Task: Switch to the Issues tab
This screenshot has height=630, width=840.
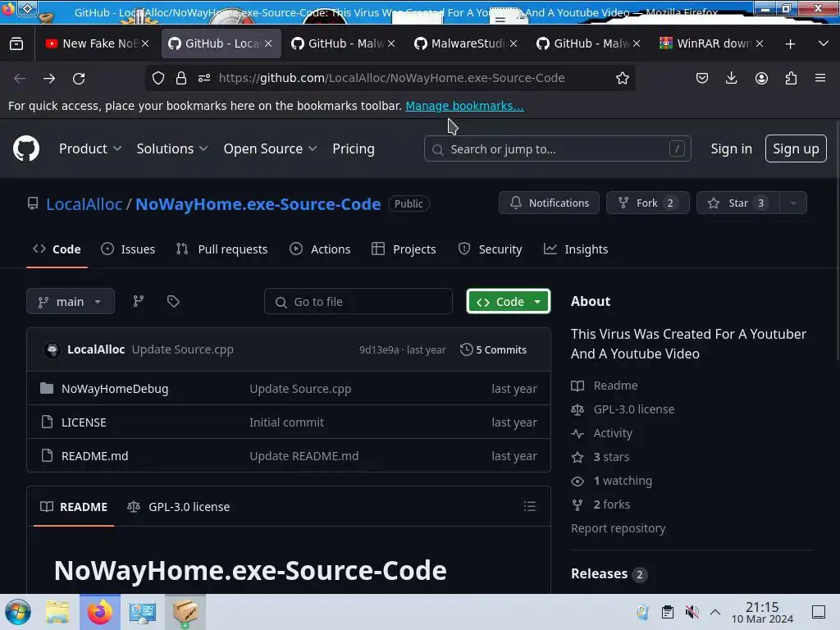Action: [x=128, y=249]
